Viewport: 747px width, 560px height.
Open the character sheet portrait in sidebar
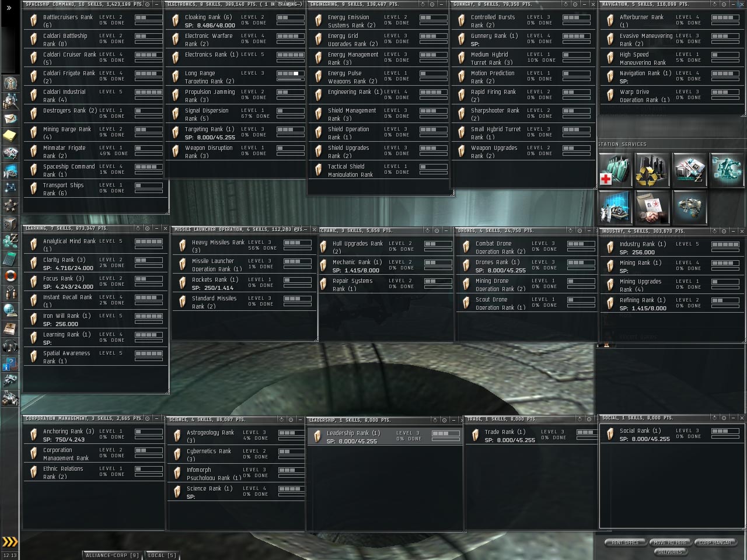click(x=10, y=83)
